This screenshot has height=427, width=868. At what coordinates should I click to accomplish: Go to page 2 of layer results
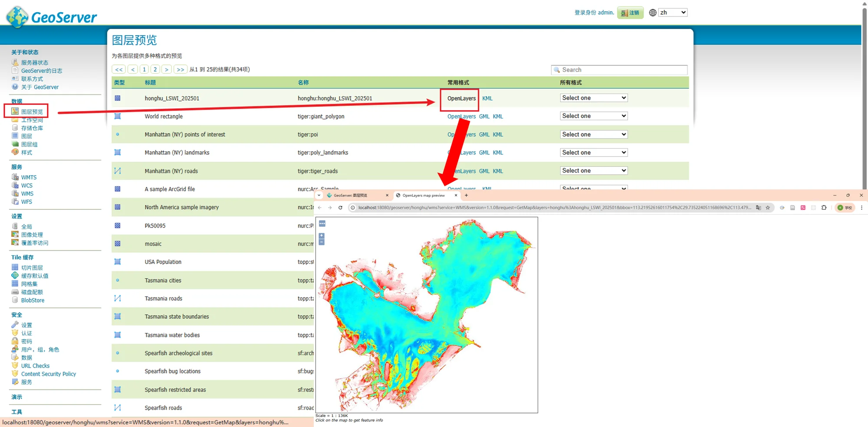tap(155, 69)
